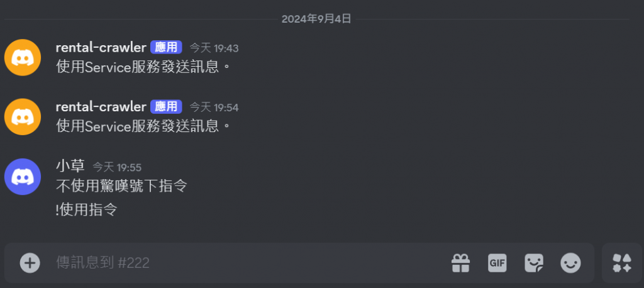
Task: Open the gift Nitro icon
Action: tap(461, 263)
